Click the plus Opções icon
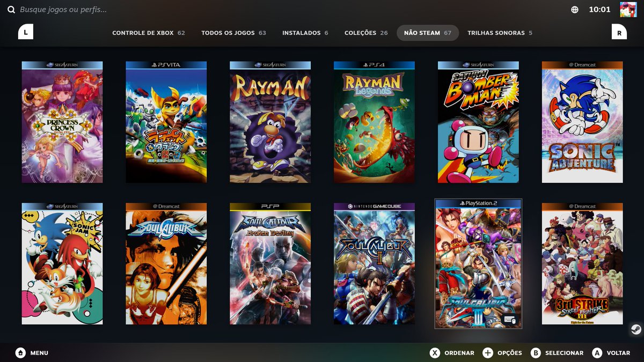Viewport: 644px width, 362px height. point(488,353)
